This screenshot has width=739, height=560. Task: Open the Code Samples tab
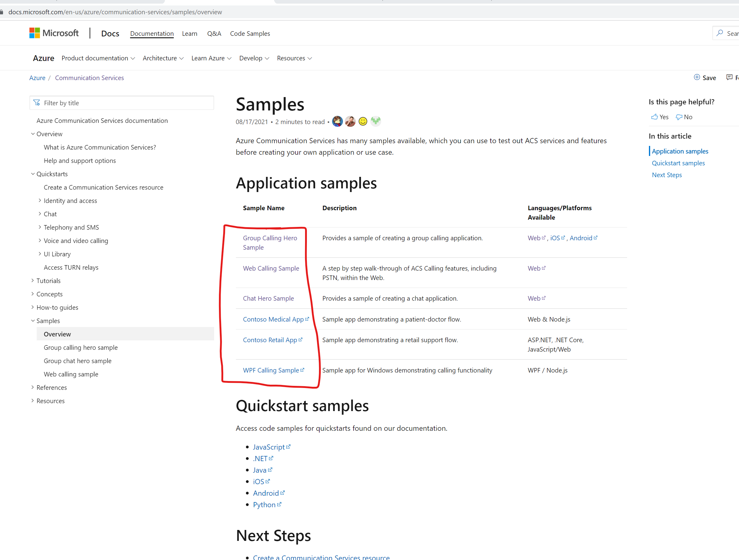pos(250,33)
